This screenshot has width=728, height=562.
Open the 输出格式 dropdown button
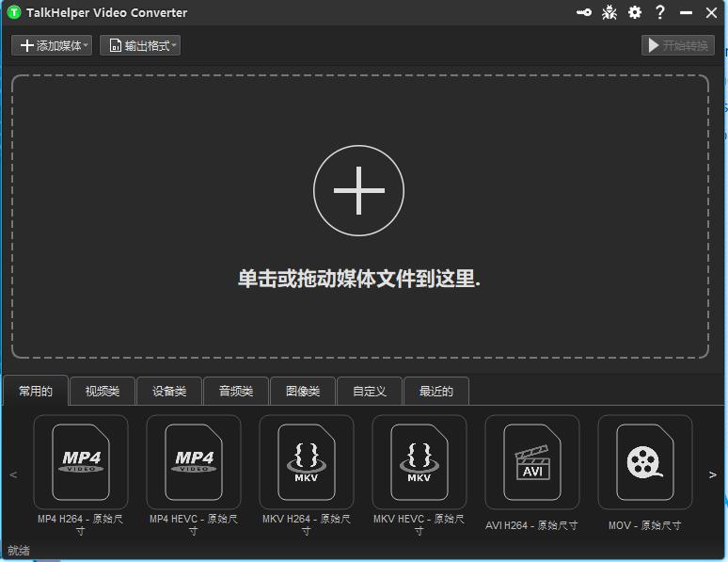(140, 45)
